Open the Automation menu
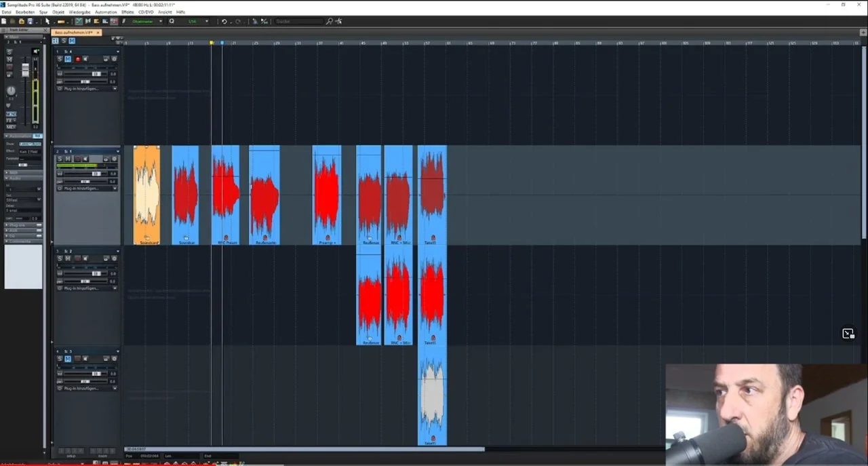 tap(106, 12)
